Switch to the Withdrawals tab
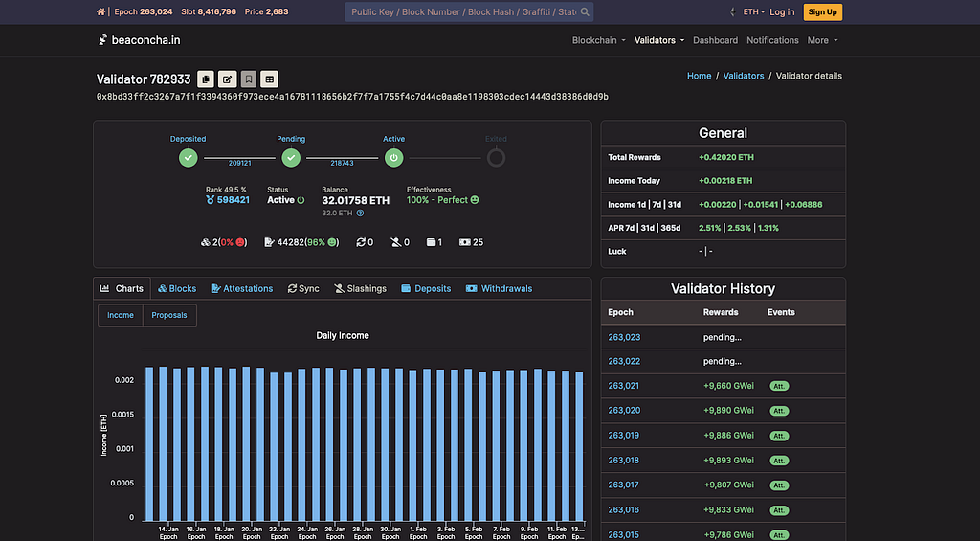The height and width of the screenshot is (541, 980). pyautogui.click(x=499, y=288)
